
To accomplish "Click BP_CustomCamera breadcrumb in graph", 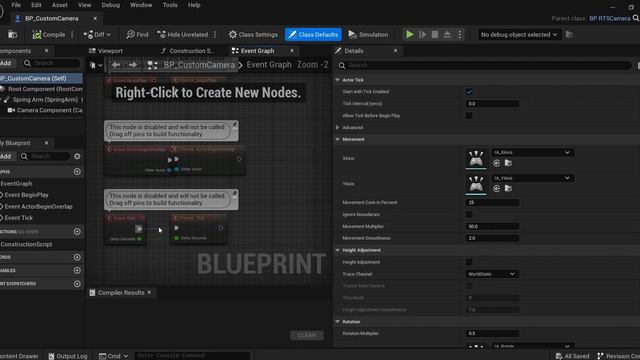I will (x=199, y=65).
